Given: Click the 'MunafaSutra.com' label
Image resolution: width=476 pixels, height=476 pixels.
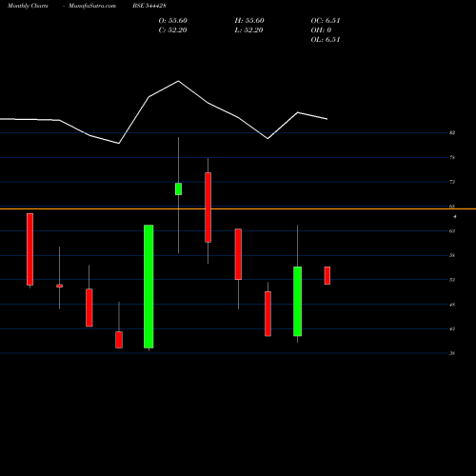Looking at the screenshot, I should click(92, 6).
